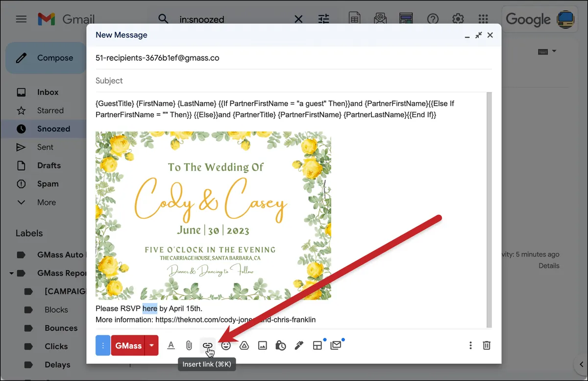
Task: Open Clicks label
Action: [56, 346]
